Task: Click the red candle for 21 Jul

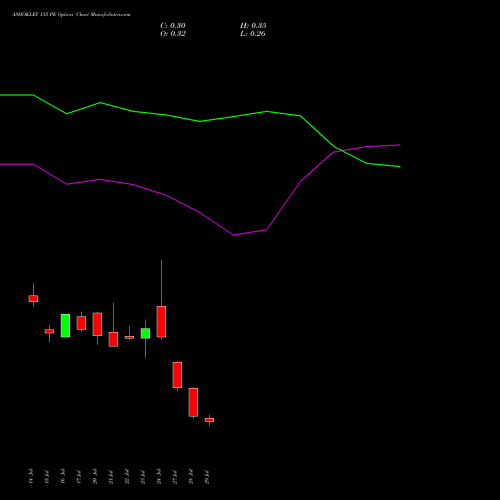Action: coord(113,339)
